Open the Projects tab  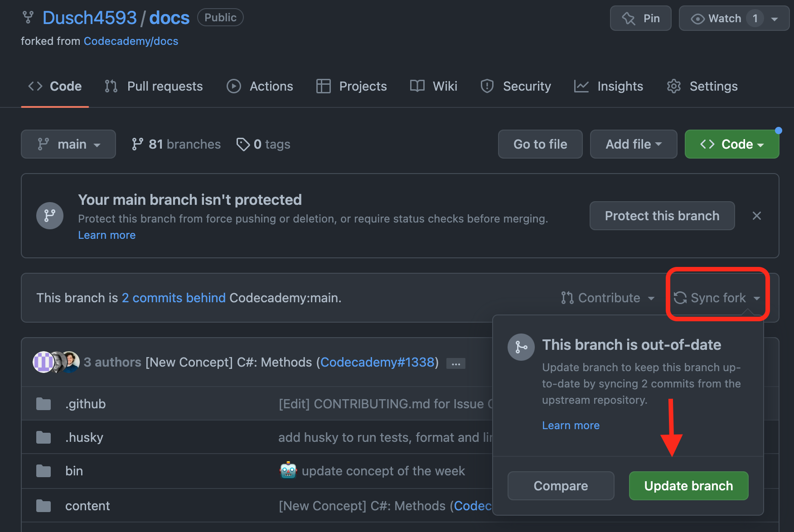351,86
